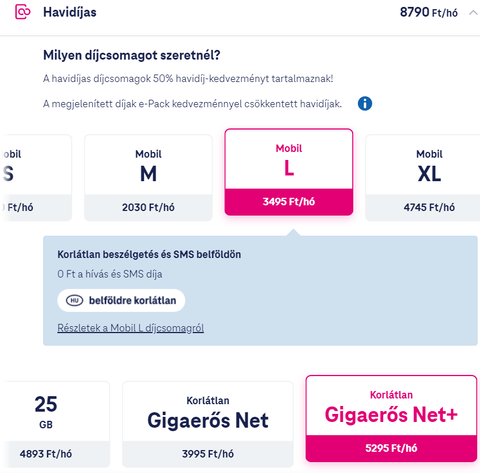Click the 5295 Ft/hó price bar
Viewport: 480px width, 473px height.
[391, 448]
